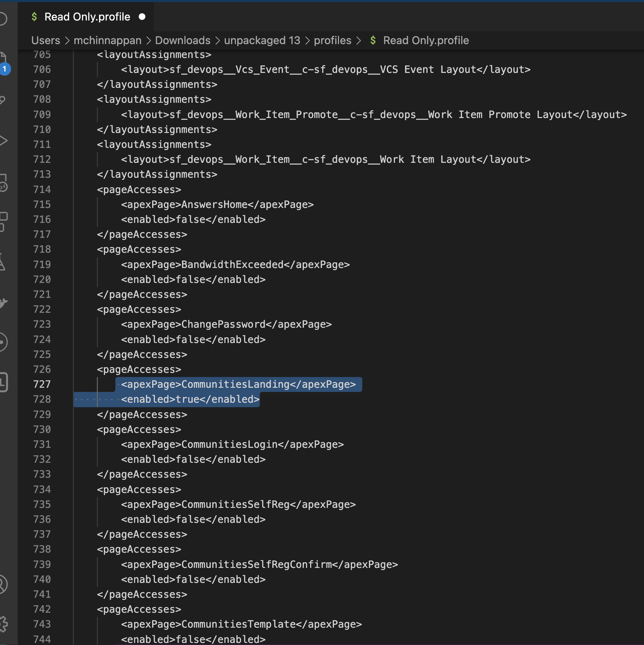
Task: Click the CommunitiesSelfReg apexPage line 735
Action: (238, 504)
